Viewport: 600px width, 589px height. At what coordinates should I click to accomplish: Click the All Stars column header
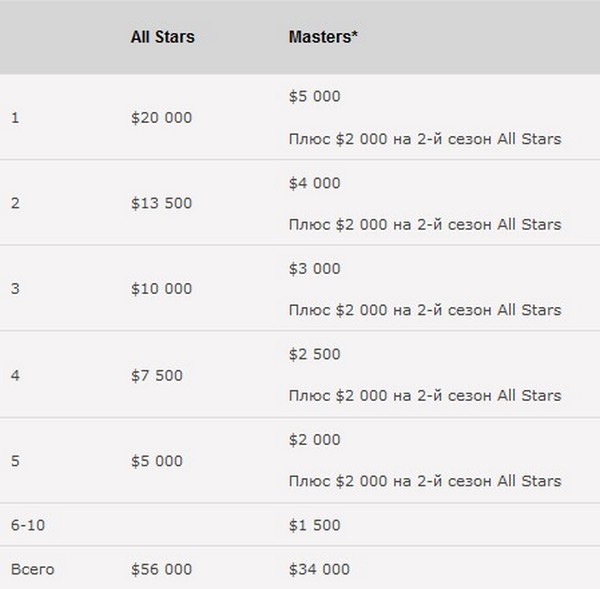tap(163, 37)
